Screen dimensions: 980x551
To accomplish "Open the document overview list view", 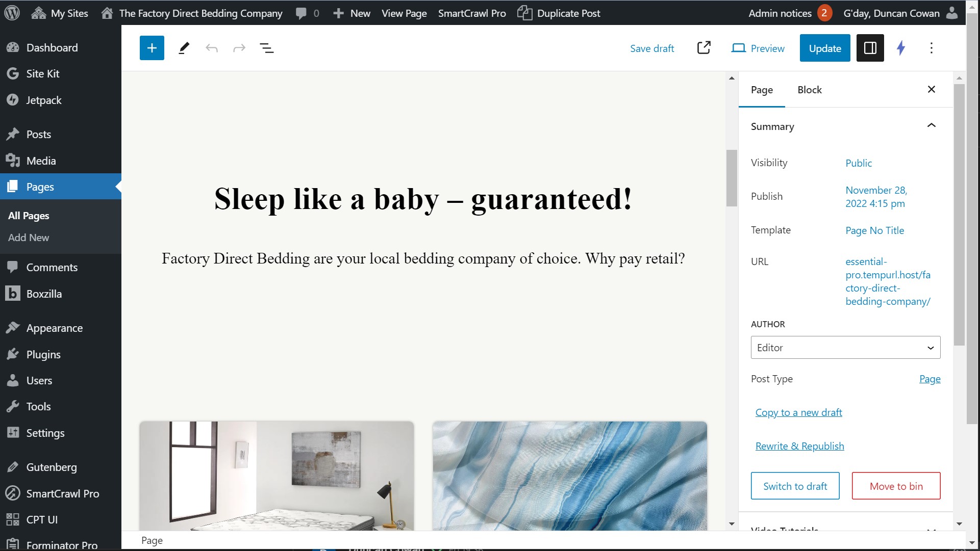I will pyautogui.click(x=266, y=48).
